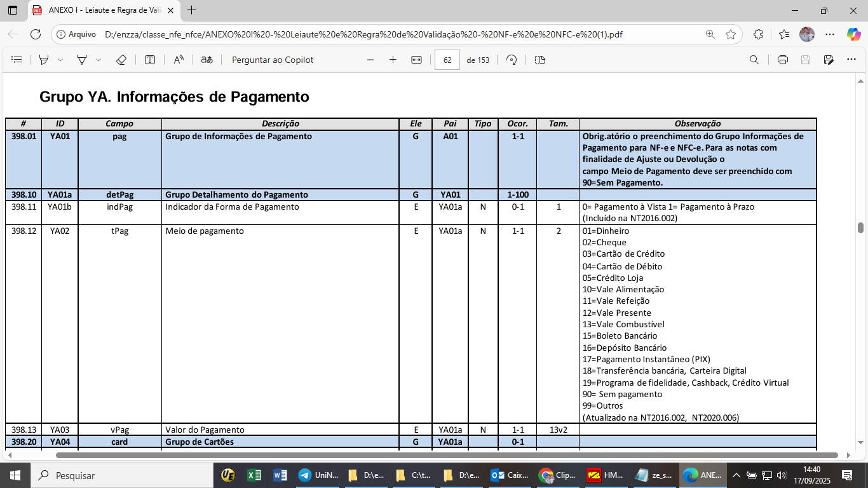Start Read aloud for the PDF
The height and width of the screenshot is (488, 868).
click(x=179, y=60)
